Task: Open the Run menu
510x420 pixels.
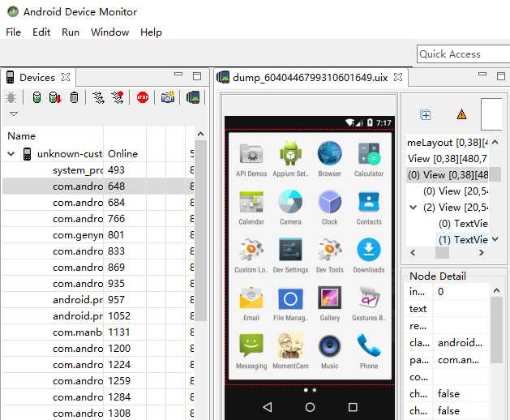Action: point(71,32)
